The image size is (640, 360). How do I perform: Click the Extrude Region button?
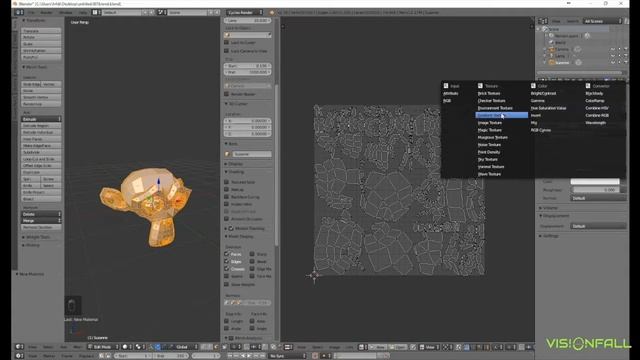pyautogui.click(x=41, y=126)
